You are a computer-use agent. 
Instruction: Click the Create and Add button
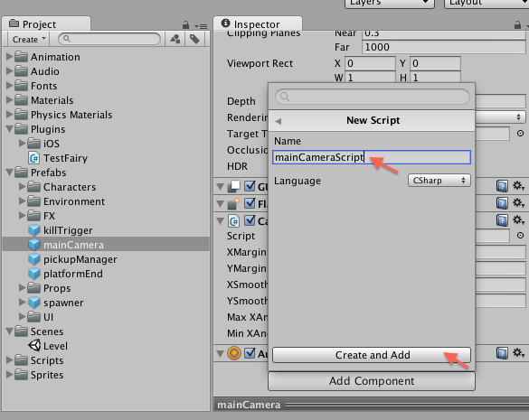coord(372,355)
